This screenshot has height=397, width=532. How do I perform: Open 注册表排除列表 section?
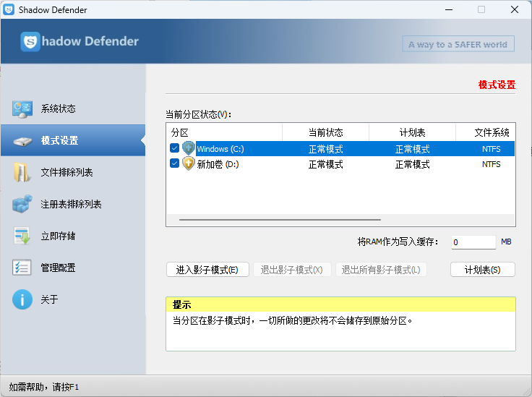(x=73, y=204)
